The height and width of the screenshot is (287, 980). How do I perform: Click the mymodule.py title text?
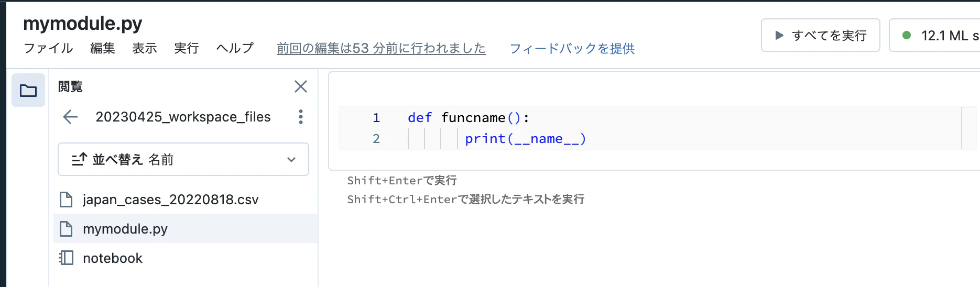tap(83, 24)
